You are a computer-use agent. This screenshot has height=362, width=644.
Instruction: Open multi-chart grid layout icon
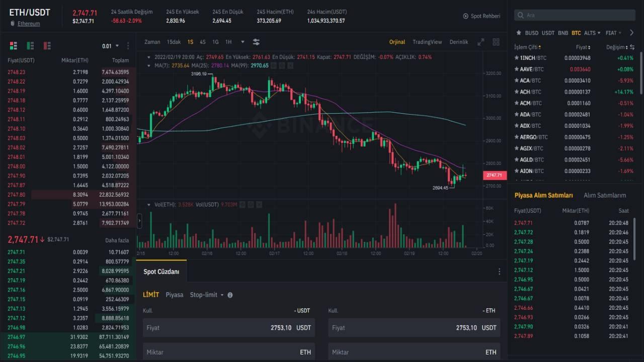[496, 42]
